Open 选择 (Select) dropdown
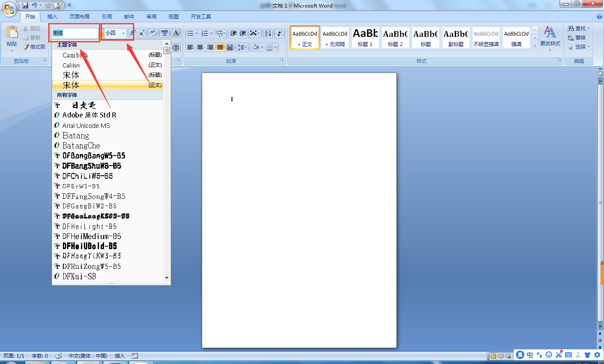The width and height of the screenshot is (604, 364). tap(578, 47)
